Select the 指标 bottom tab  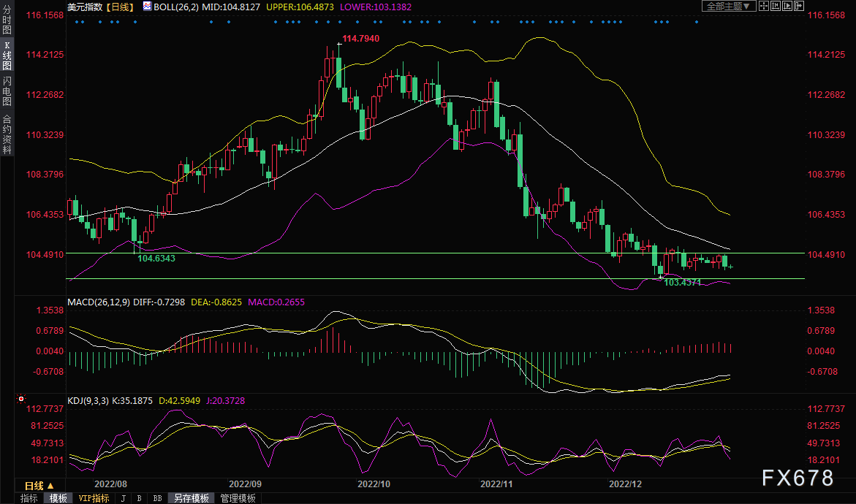tap(29, 498)
